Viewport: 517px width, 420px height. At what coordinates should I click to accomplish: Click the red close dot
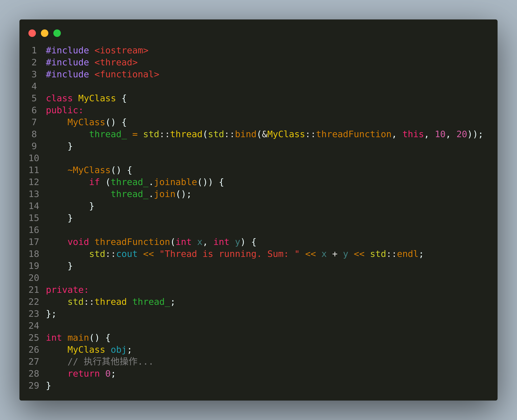click(x=32, y=33)
